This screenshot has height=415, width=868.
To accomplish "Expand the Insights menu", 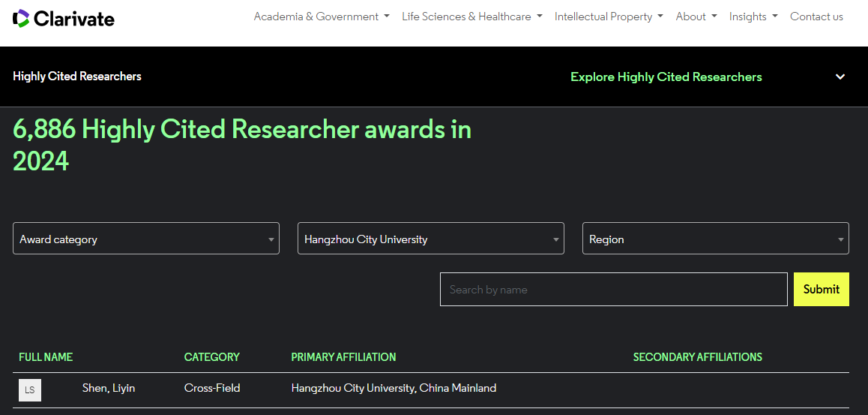I will pyautogui.click(x=753, y=17).
